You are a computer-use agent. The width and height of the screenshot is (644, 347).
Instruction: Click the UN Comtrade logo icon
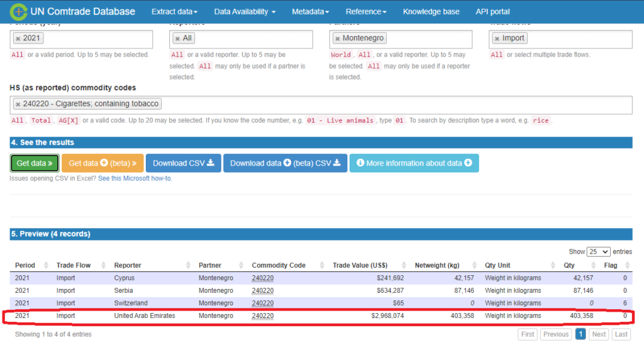click(x=18, y=11)
